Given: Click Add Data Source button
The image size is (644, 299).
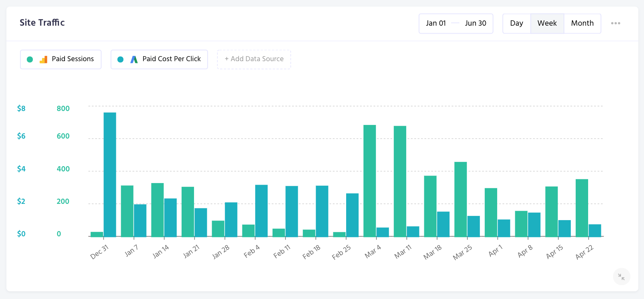Looking at the screenshot, I should (x=254, y=59).
